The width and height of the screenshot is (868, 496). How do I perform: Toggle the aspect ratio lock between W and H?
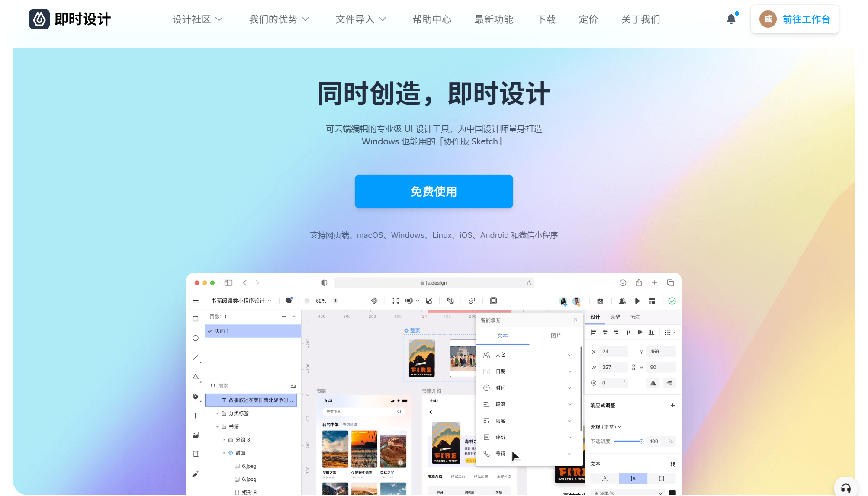click(x=633, y=367)
